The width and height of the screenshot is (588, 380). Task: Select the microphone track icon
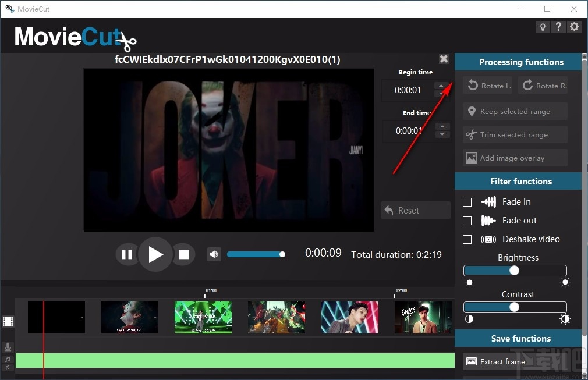pos(8,347)
